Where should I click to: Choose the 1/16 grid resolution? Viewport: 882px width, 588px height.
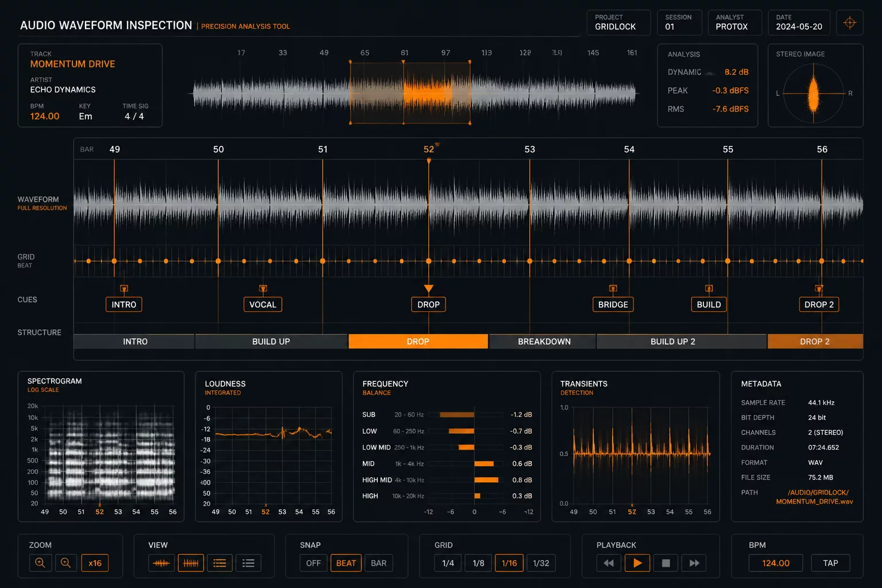(x=509, y=563)
